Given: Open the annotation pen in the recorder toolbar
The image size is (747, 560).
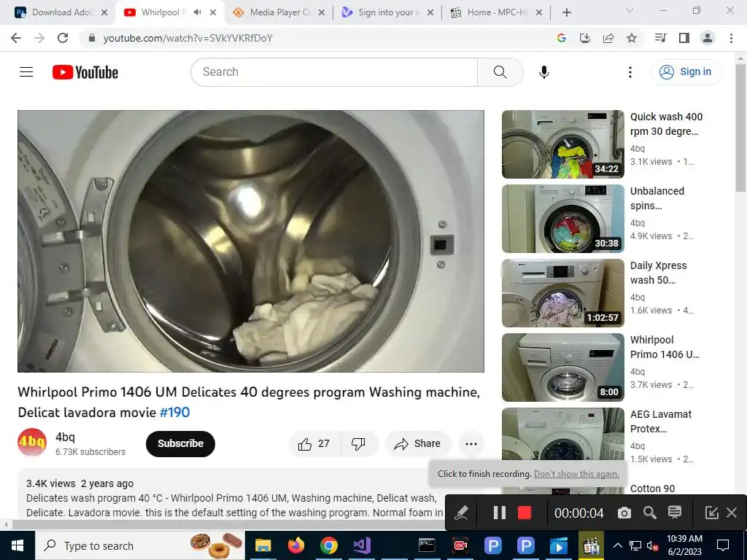Looking at the screenshot, I should pyautogui.click(x=461, y=513).
